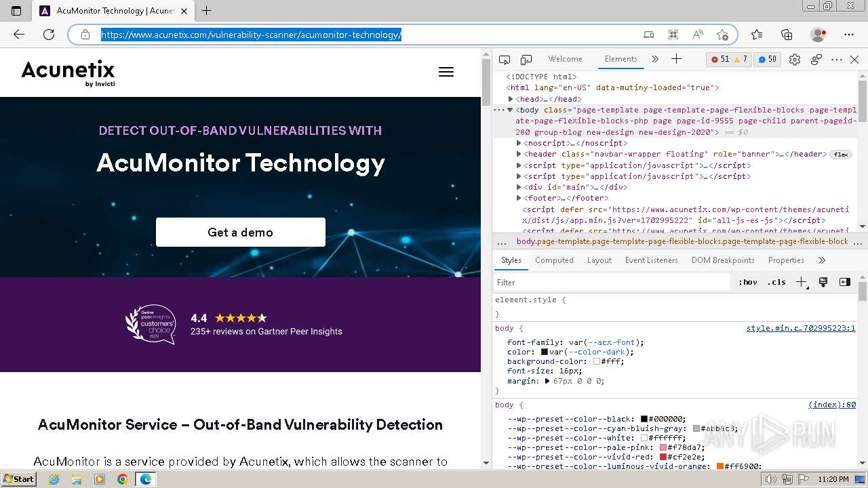The height and width of the screenshot is (488, 868).
Task: Open the DOM Breakpoints tab
Action: pyautogui.click(x=723, y=260)
